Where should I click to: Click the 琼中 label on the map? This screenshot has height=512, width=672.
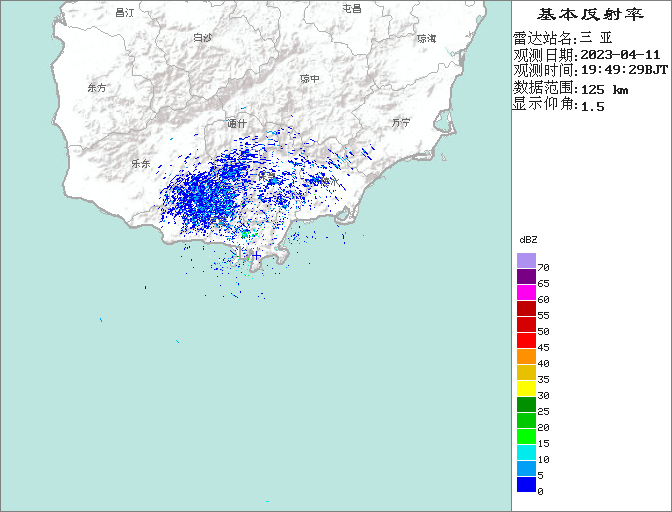(310, 79)
